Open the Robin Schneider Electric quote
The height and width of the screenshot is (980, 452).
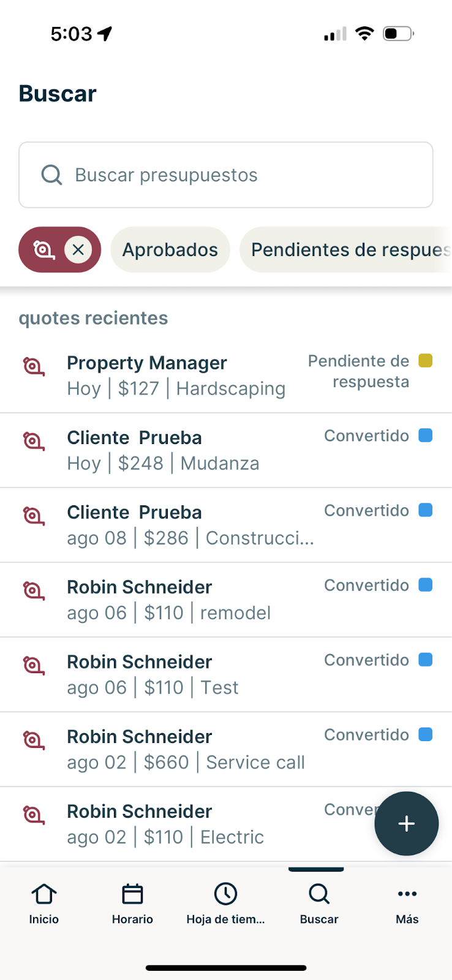(x=184, y=824)
